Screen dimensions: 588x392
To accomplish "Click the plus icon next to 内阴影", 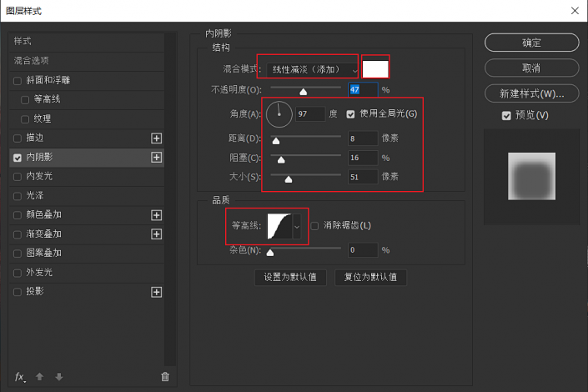I will pos(156,157).
